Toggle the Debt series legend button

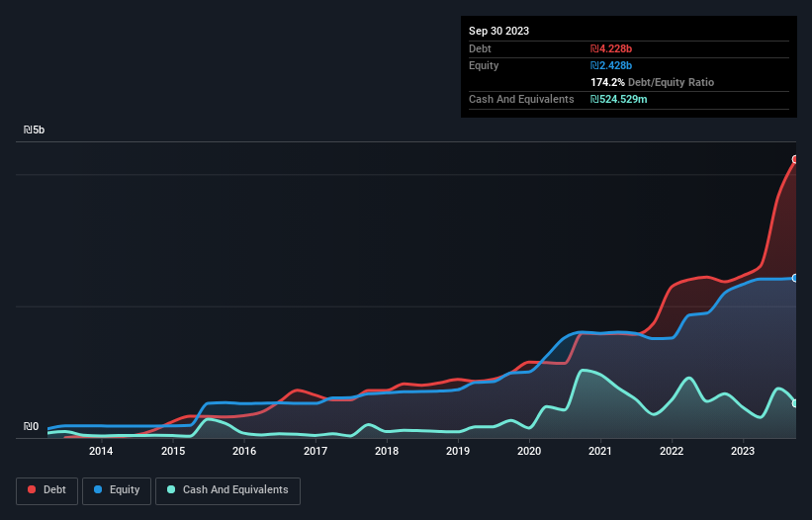(46, 490)
